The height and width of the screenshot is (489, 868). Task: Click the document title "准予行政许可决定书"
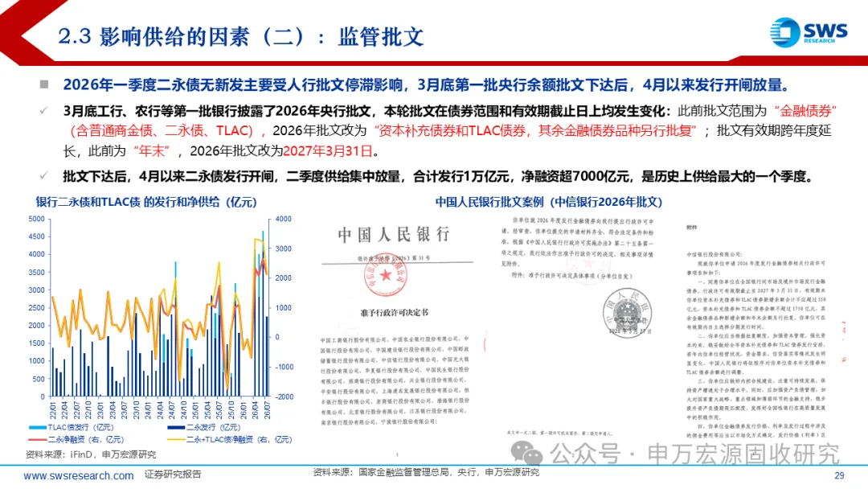point(394,312)
